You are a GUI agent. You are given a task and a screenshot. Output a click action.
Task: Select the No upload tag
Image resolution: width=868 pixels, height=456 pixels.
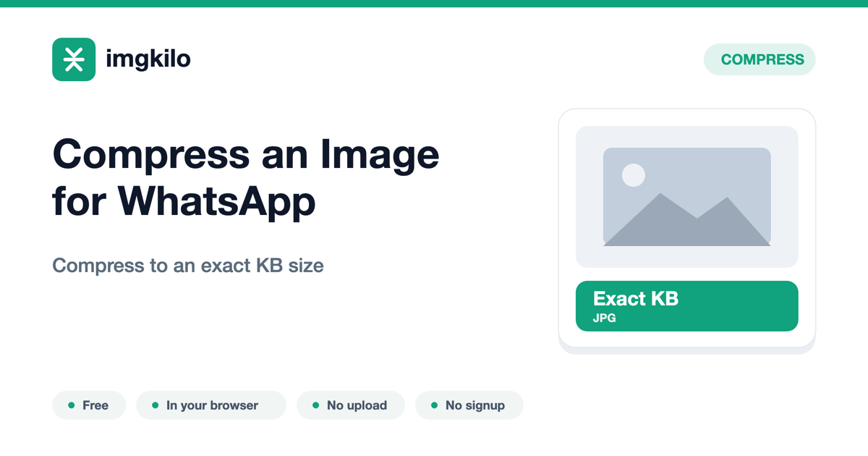pos(351,405)
